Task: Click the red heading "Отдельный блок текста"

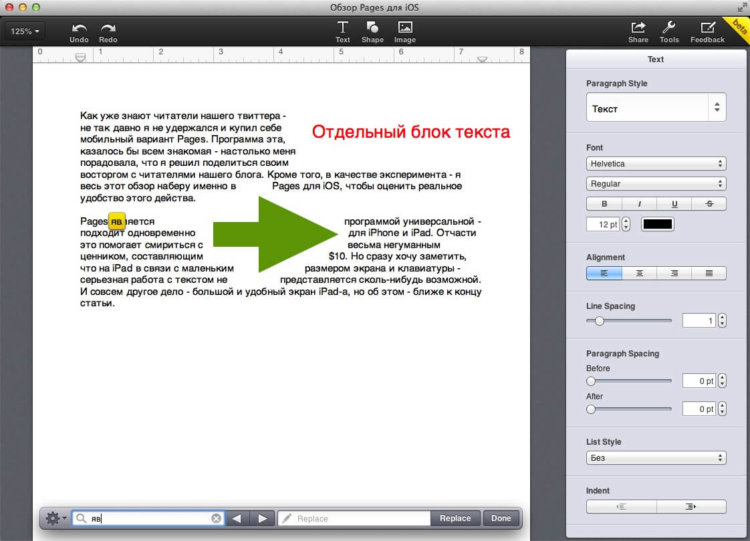Action: point(411,132)
